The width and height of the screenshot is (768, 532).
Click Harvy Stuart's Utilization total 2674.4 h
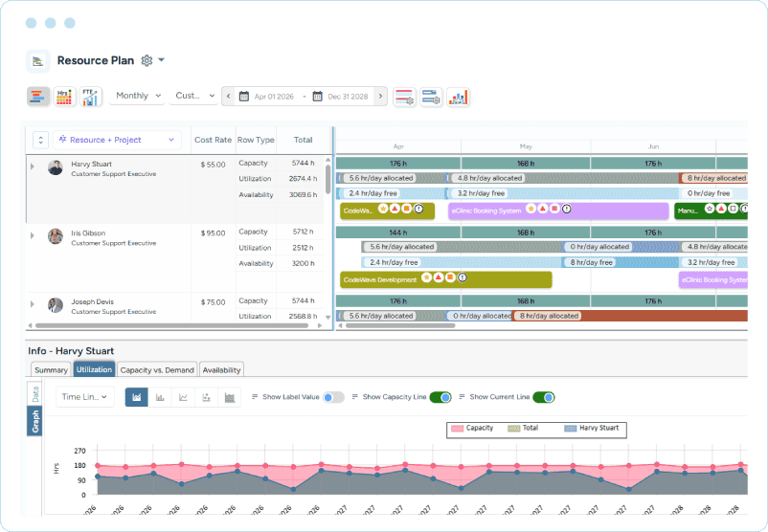click(x=303, y=179)
